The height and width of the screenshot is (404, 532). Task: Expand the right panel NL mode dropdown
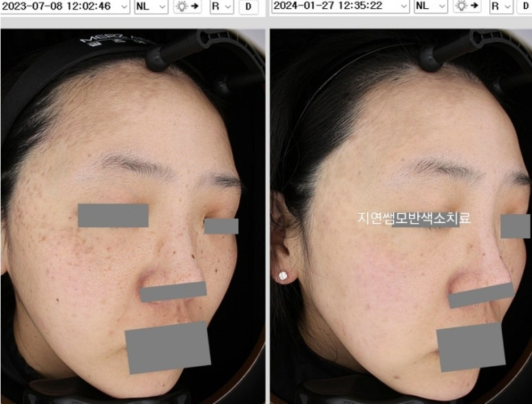pyautogui.click(x=432, y=7)
